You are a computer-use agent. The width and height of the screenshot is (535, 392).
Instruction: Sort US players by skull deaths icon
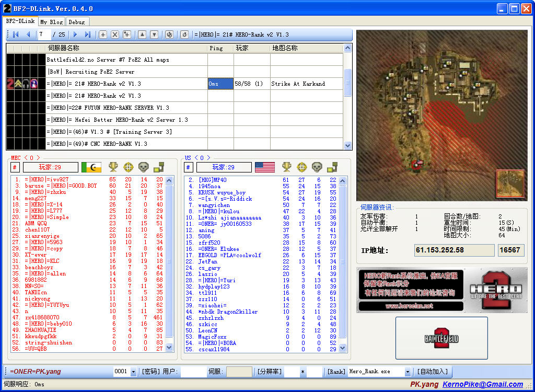pyautogui.click(x=317, y=167)
